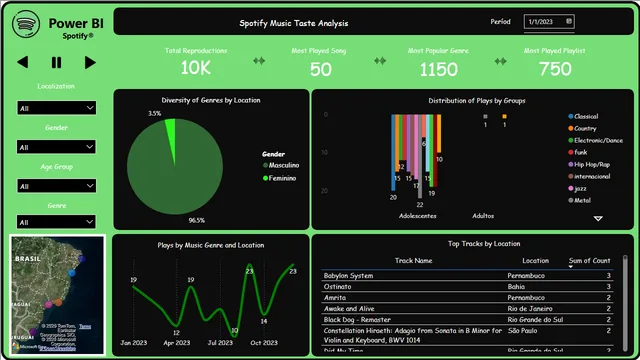
Task: Click the pink map marker
Action: [x=49, y=304]
